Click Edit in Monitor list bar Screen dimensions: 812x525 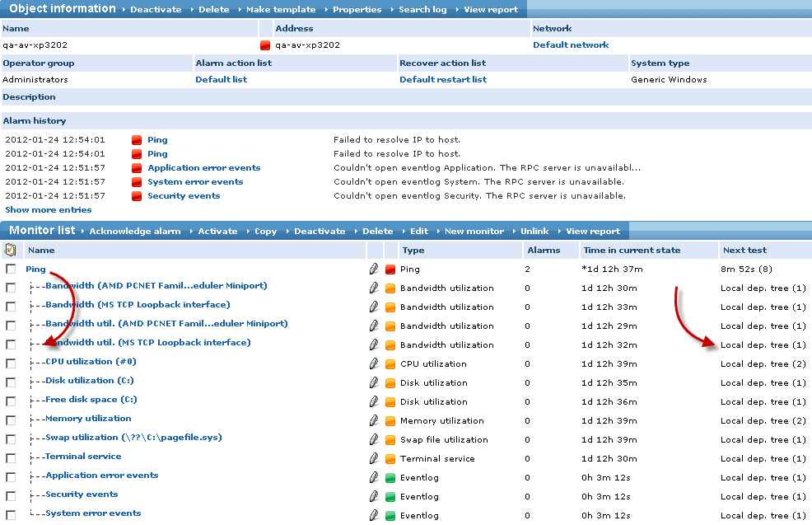[x=419, y=231]
